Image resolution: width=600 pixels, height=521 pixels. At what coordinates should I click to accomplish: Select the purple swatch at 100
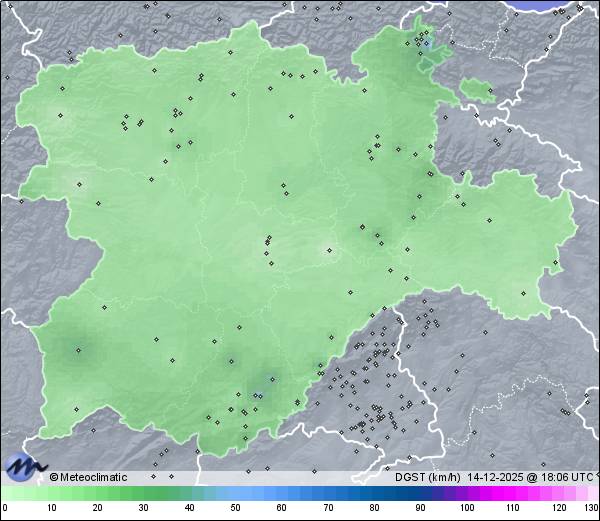(x=466, y=493)
